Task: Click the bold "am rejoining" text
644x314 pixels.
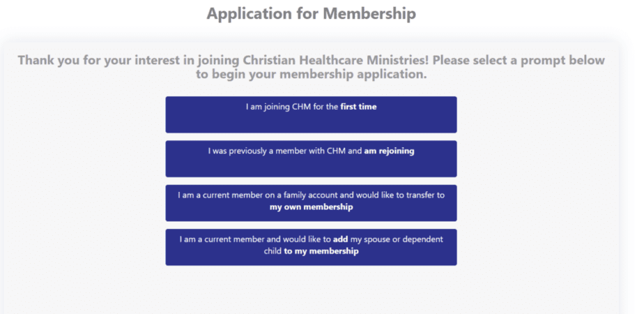Action: [389, 151]
